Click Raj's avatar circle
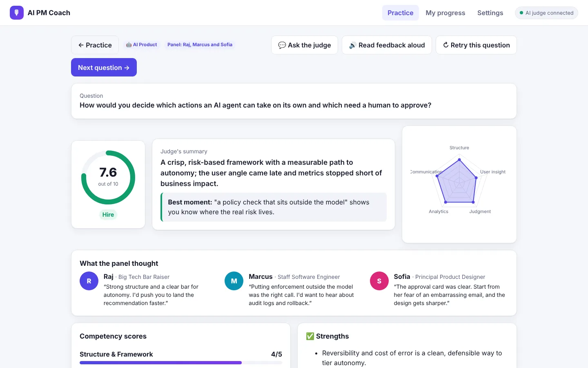 click(89, 281)
